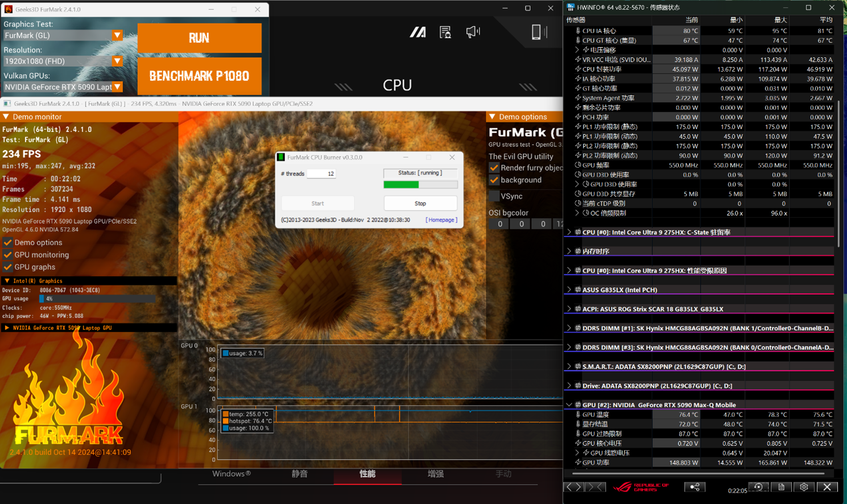Click the HWiNFO vertical scrollbar
Screen dimensions: 847x504
tap(839, 173)
